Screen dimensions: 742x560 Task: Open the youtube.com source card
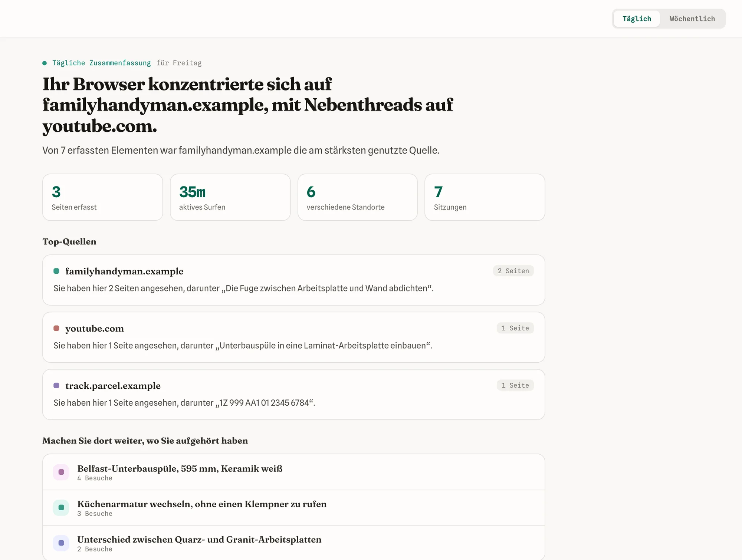[293, 337]
